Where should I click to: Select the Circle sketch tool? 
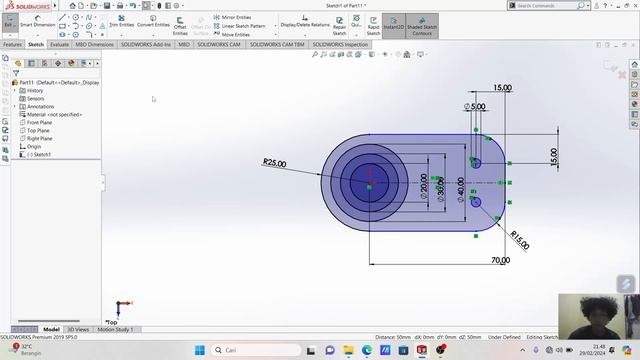click(x=76, y=17)
